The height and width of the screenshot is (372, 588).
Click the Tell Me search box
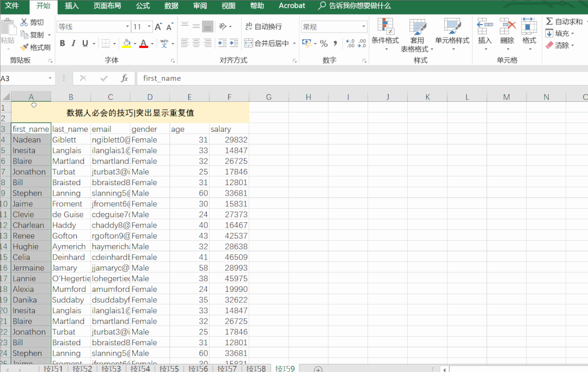pos(355,5)
